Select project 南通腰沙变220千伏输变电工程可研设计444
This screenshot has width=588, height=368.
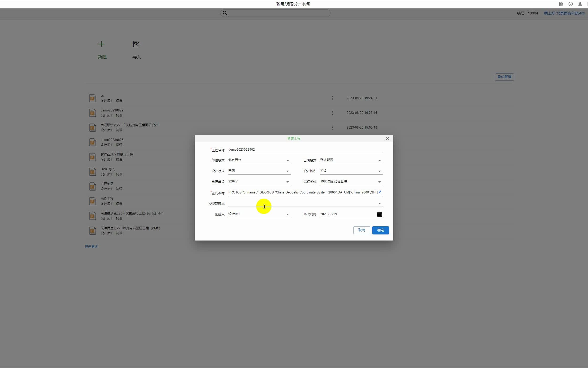click(x=132, y=213)
